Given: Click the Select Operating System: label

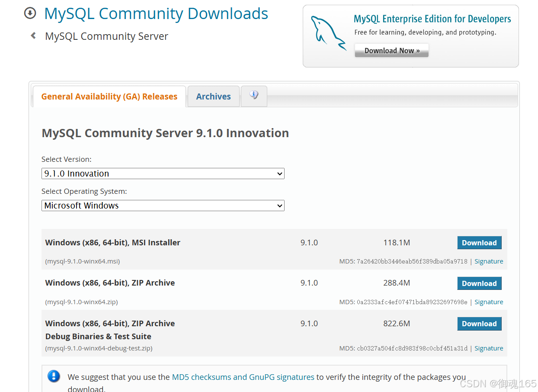Looking at the screenshot, I should pyautogui.click(x=84, y=191).
